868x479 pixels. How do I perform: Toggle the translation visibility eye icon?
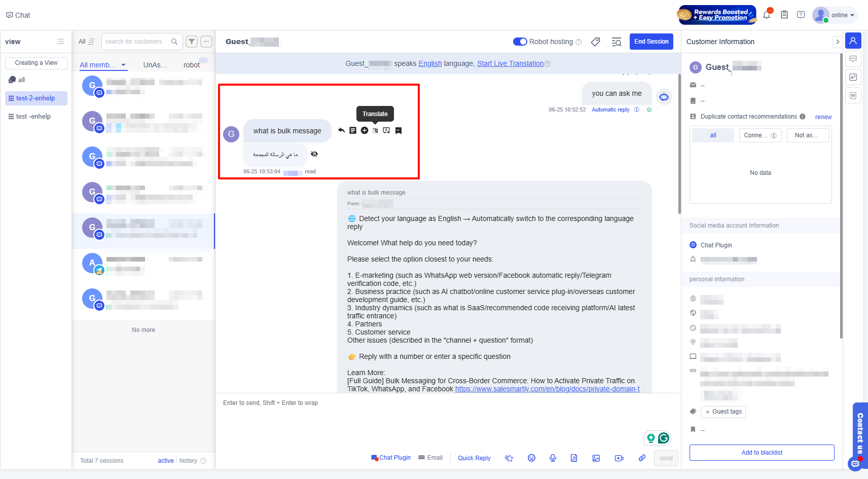314,154
